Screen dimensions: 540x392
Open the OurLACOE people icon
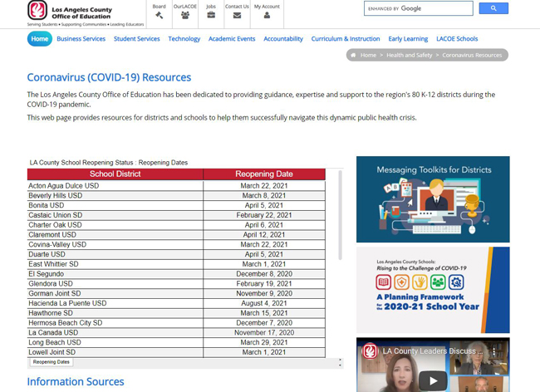click(x=185, y=15)
